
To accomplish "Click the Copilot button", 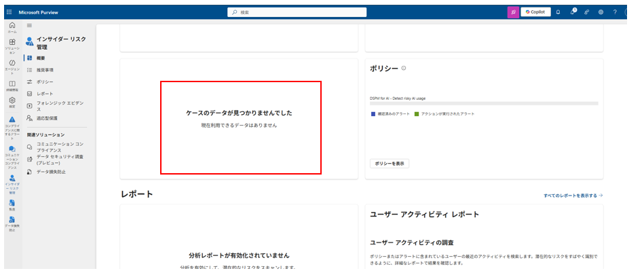I will 535,12.
